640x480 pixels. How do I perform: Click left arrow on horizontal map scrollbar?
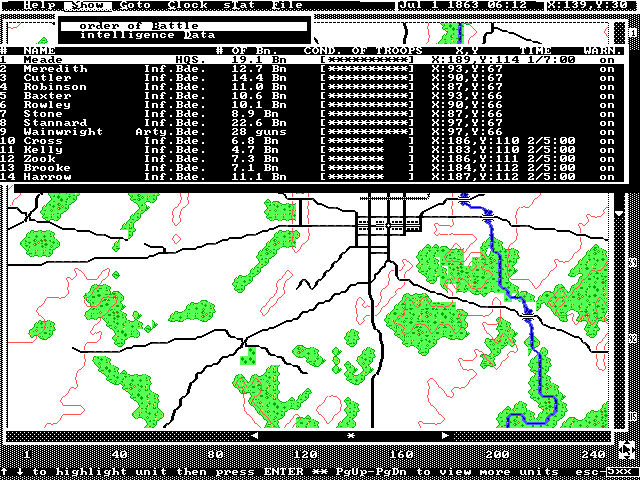pyautogui.click(x=255, y=436)
